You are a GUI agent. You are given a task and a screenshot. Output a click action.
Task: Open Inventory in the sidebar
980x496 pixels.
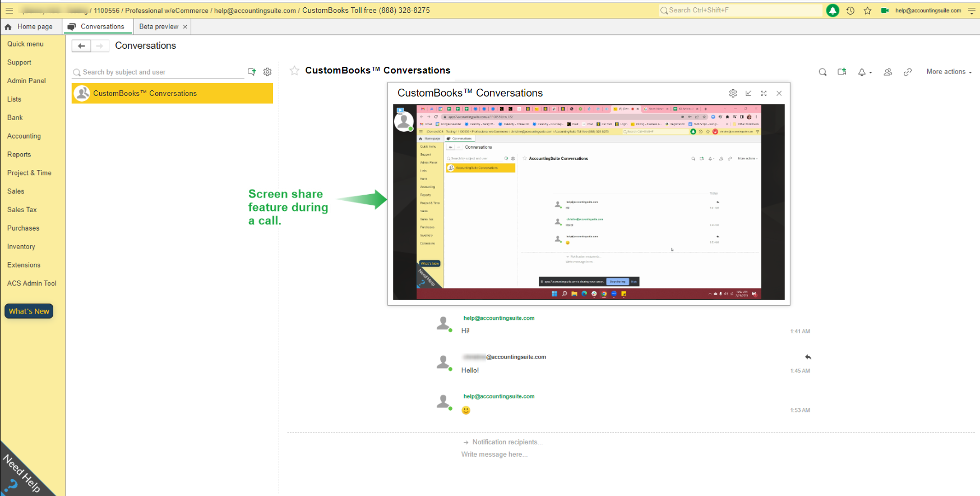pos(21,247)
